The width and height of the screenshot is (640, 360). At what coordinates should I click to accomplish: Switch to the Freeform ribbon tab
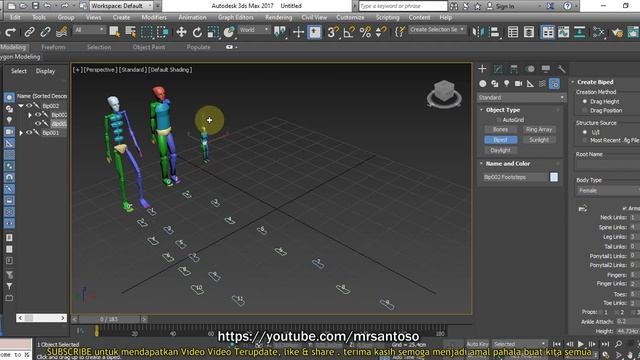tap(53, 47)
